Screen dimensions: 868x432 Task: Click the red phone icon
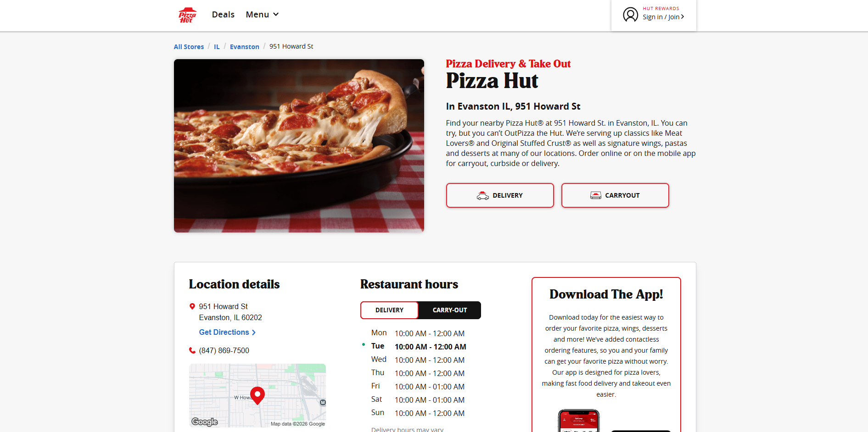pos(192,350)
